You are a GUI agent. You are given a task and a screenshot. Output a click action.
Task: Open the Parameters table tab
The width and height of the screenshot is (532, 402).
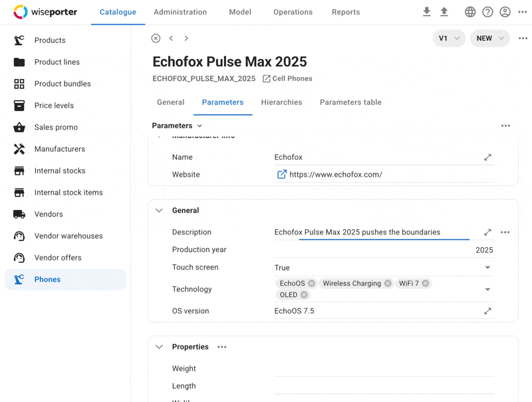point(350,102)
